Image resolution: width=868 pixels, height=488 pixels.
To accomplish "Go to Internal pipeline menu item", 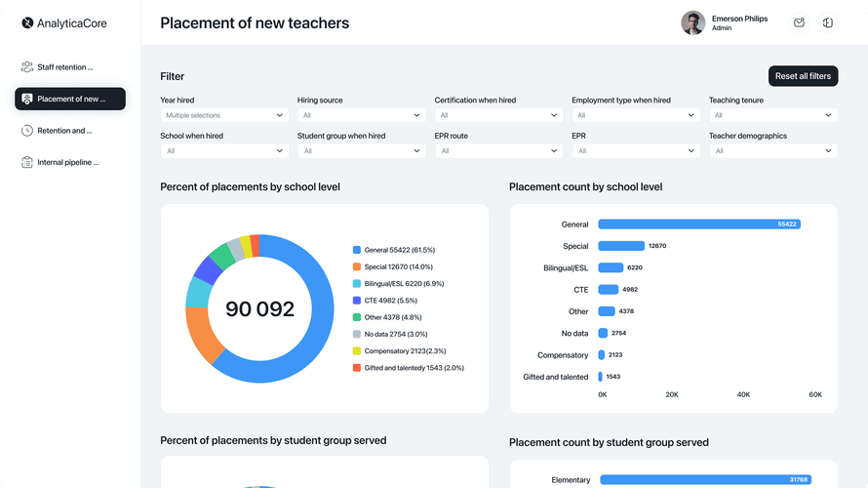I will (70, 162).
